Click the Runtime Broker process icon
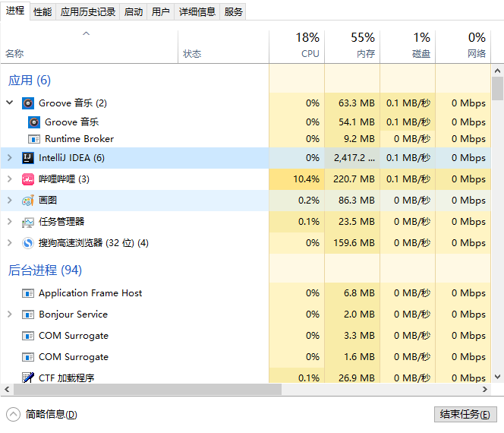The width and height of the screenshot is (504, 433). click(33, 139)
